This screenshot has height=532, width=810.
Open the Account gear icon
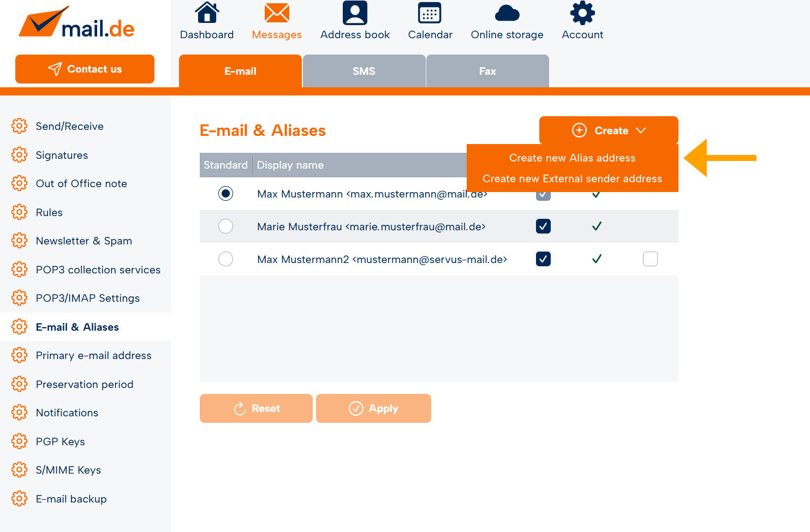[x=582, y=13]
